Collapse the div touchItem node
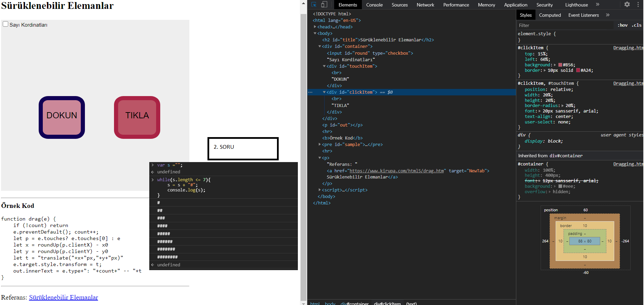The image size is (644, 305). [324, 66]
